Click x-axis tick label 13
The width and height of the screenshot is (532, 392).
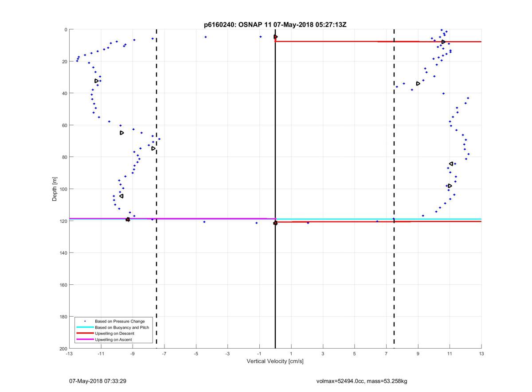pos(481,354)
